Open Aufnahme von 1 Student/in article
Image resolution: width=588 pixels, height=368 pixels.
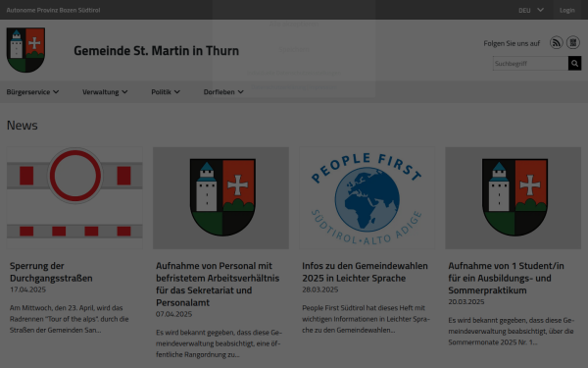pos(506,278)
